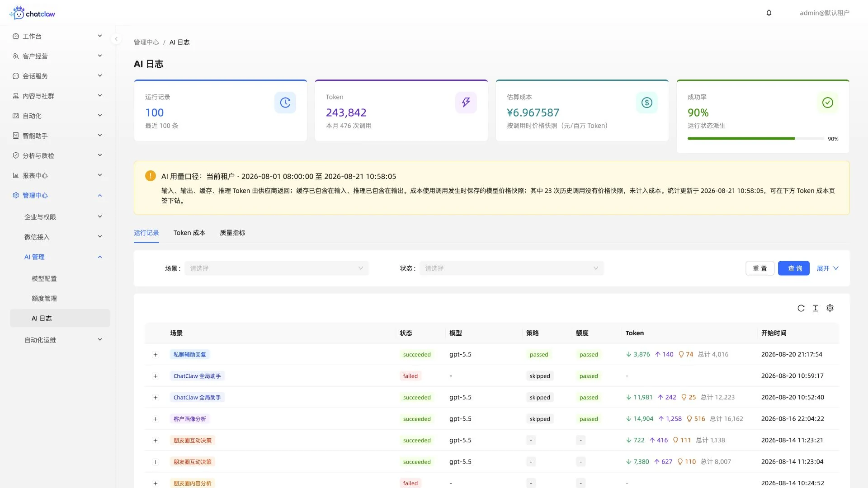This screenshot has width=868, height=488.
Task: Click timestamp 2026-08-14 11:23:21
Action: pyautogui.click(x=793, y=440)
